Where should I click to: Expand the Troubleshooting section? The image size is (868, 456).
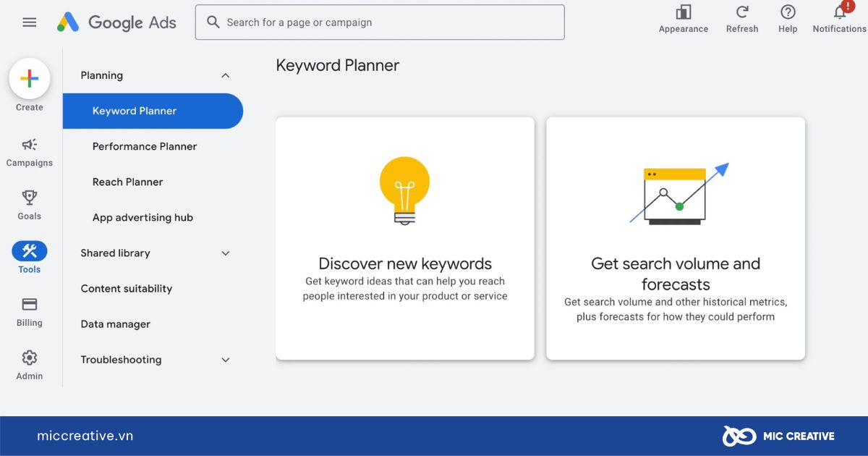click(225, 360)
